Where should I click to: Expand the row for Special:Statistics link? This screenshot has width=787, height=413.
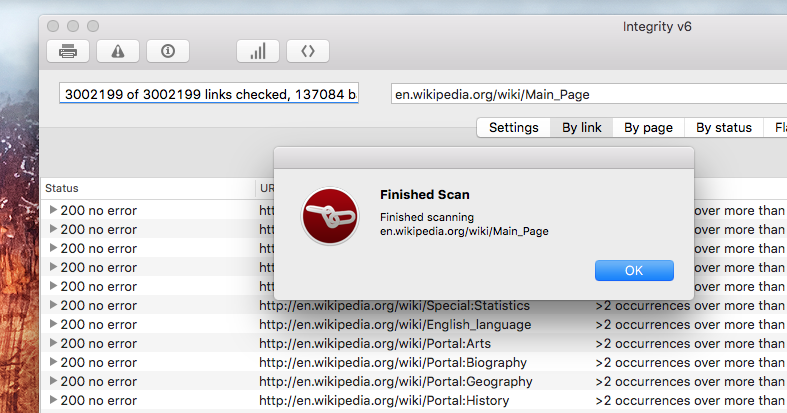click(53, 305)
